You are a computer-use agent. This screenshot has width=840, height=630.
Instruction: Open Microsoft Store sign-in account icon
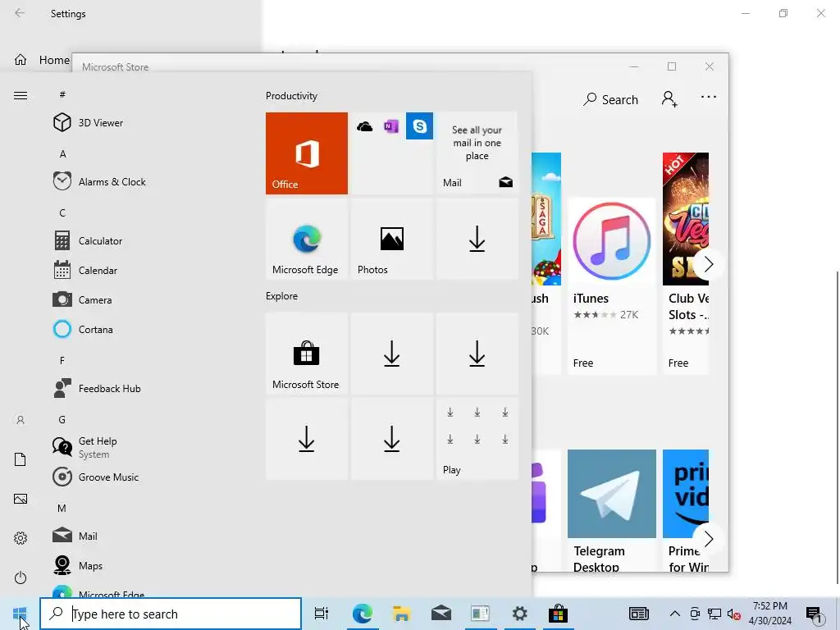pos(669,99)
